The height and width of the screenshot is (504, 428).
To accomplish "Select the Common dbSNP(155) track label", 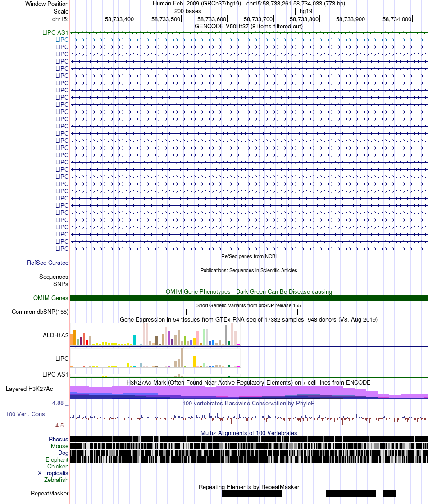I will pyautogui.click(x=40, y=312).
